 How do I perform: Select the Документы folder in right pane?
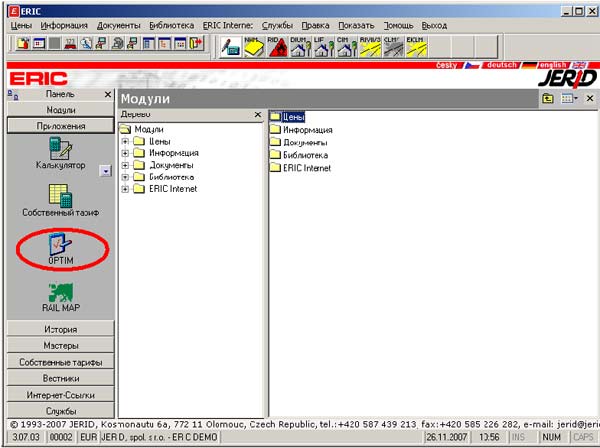tap(299, 142)
